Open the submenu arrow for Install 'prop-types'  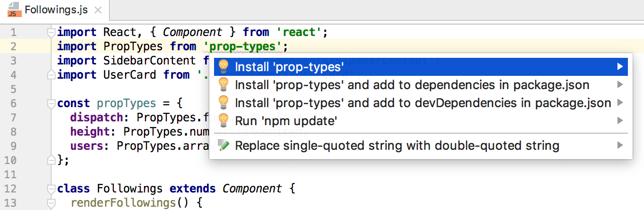click(x=620, y=67)
